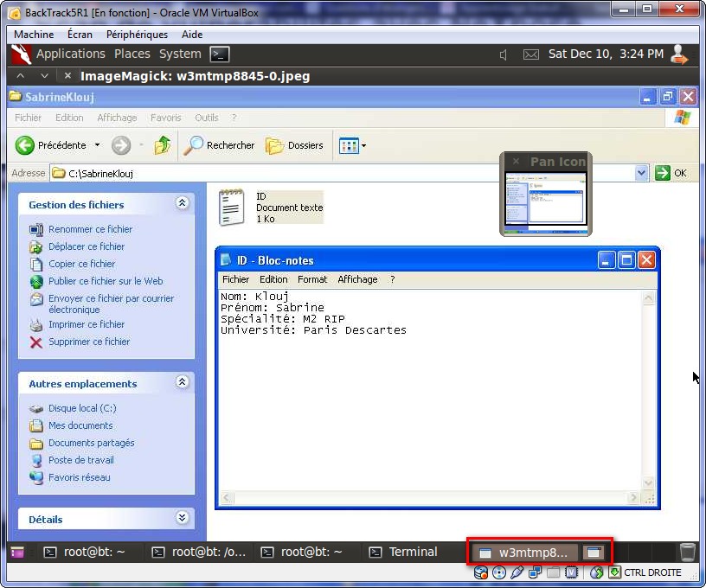Image resolution: width=706 pixels, height=588 pixels.
Task: Click the VirtualBox USB status icon
Action: click(517, 572)
